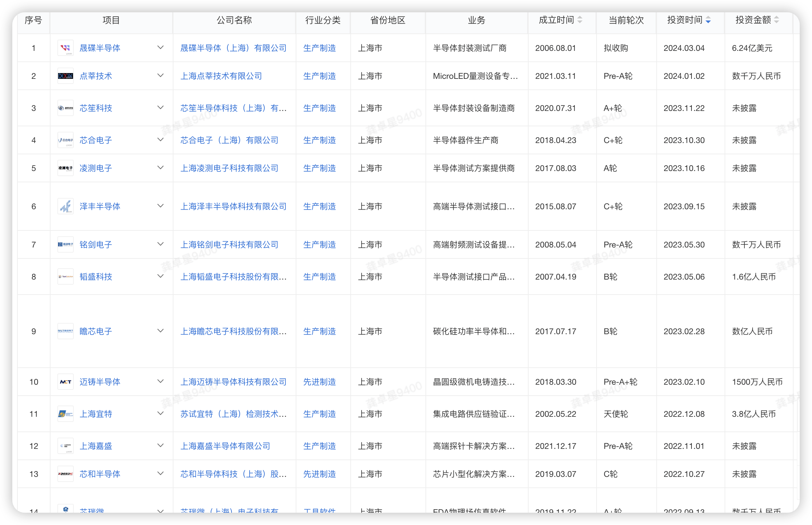Image resolution: width=812 pixels, height=525 pixels.
Task: Open company 芯合电子（上海）有限公司
Action: coord(229,140)
